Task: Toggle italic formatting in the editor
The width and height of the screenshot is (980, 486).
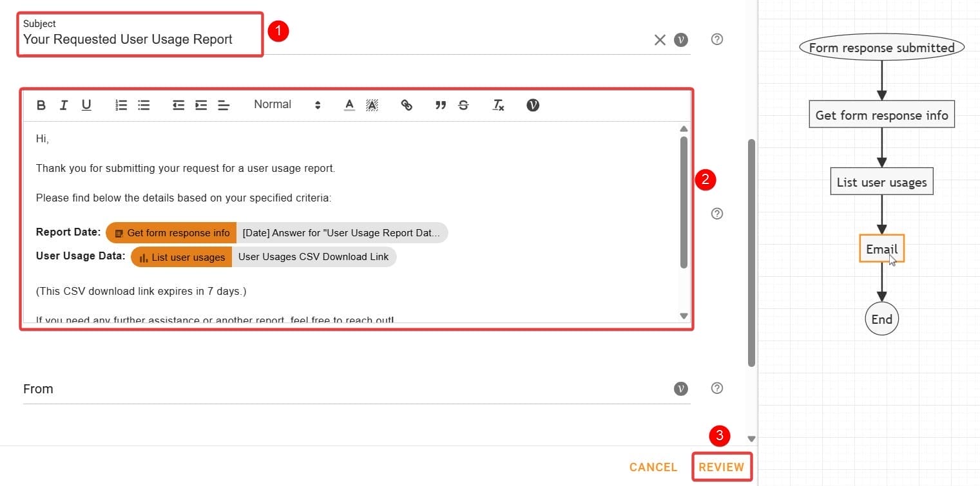Action: click(63, 104)
